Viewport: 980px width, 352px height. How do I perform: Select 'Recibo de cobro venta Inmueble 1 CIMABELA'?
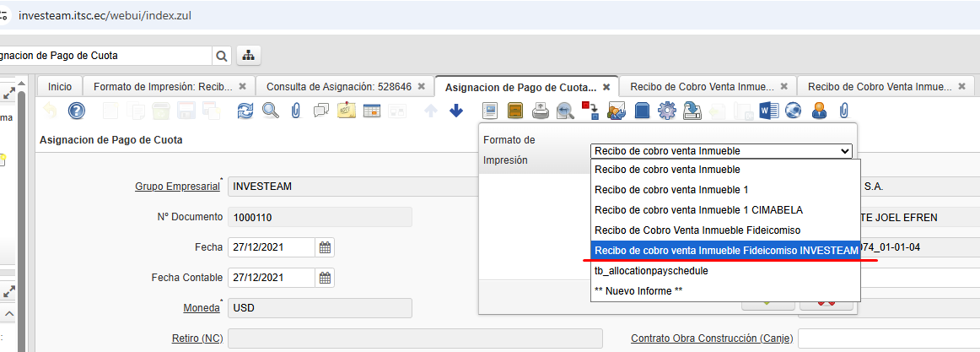point(698,209)
